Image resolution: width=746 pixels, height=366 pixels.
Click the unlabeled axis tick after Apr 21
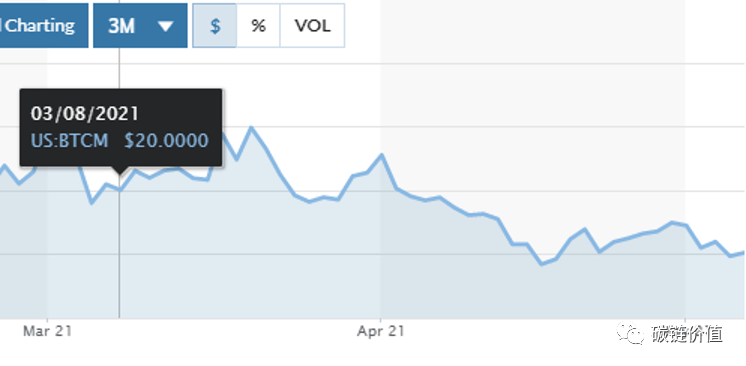click(x=685, y=318)
